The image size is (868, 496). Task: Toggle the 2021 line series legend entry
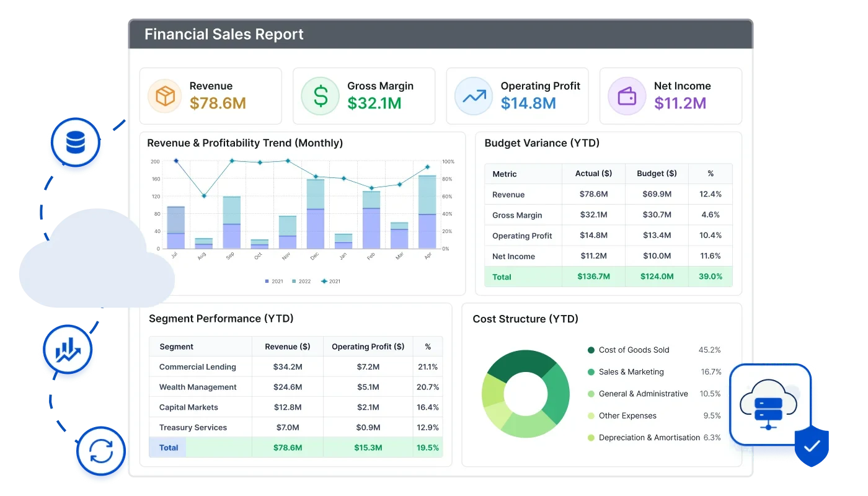(x=330, y=281)
